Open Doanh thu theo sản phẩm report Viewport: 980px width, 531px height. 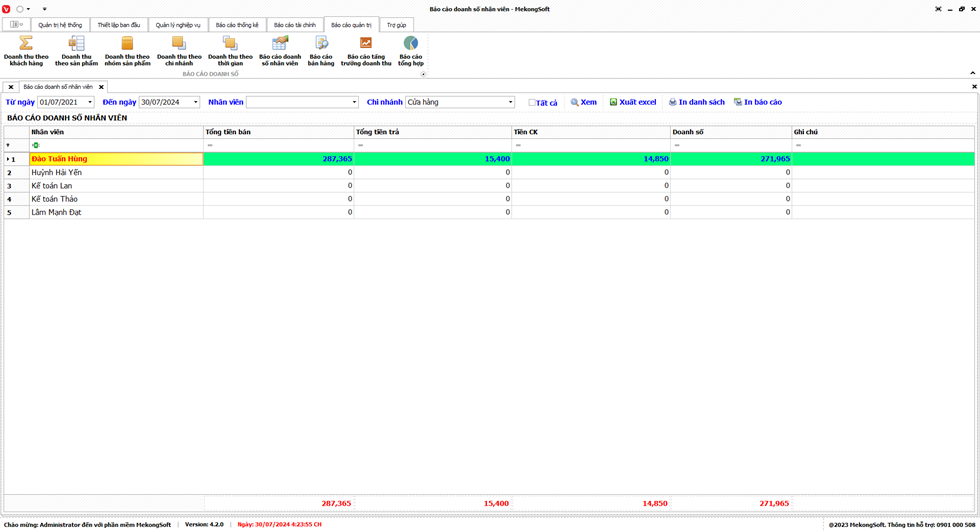(x=76, y=50)
